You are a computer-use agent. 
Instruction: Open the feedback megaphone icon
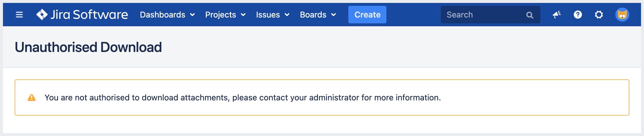click(x=556, y=15)
